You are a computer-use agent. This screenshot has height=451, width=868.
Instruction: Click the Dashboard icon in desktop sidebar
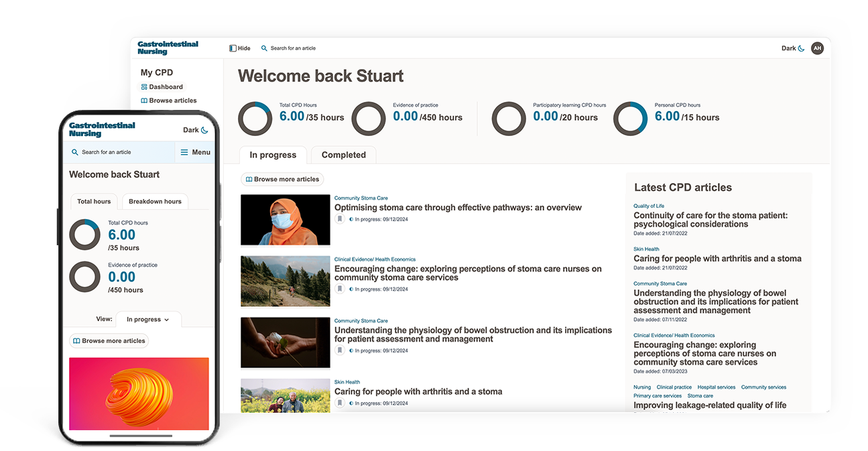pyautogui.click(x=144, y=87)
